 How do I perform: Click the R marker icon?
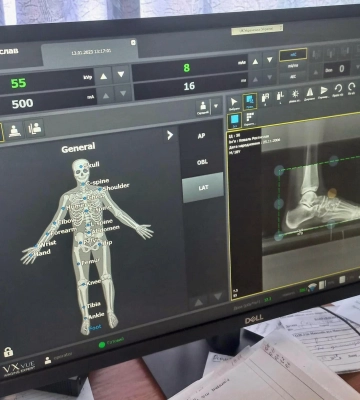[266, 98]
